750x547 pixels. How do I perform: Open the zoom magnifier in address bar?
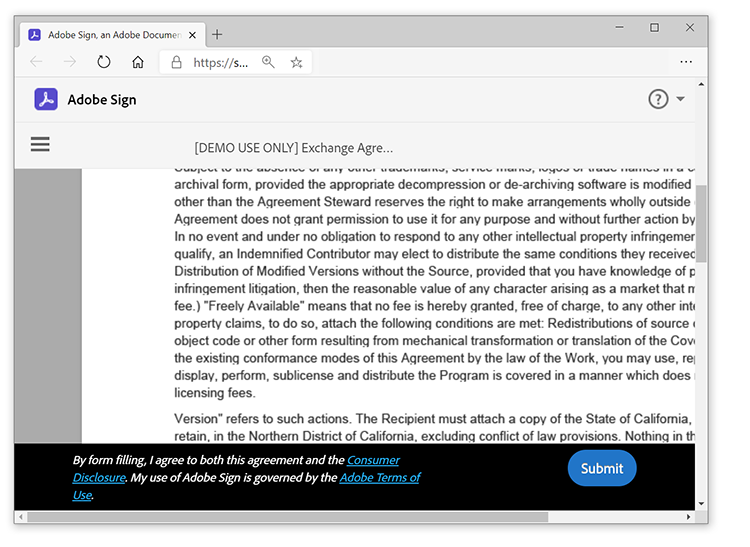[x=268, y=62]
